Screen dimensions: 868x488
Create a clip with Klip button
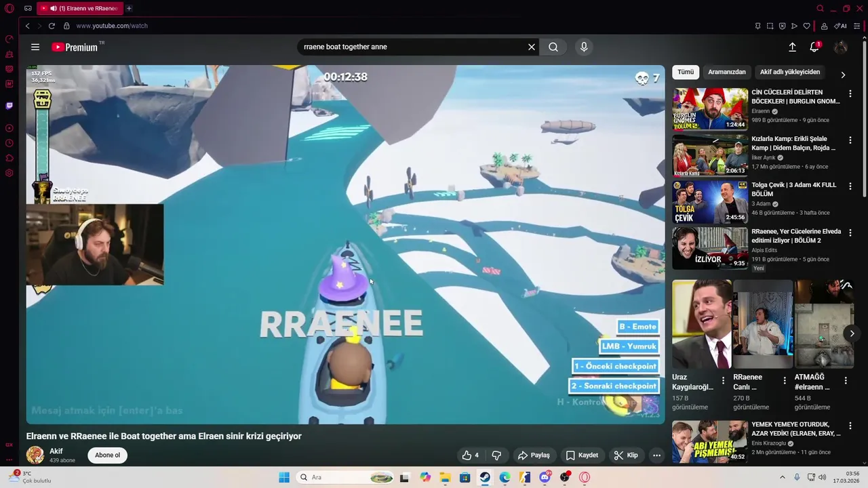626,455
